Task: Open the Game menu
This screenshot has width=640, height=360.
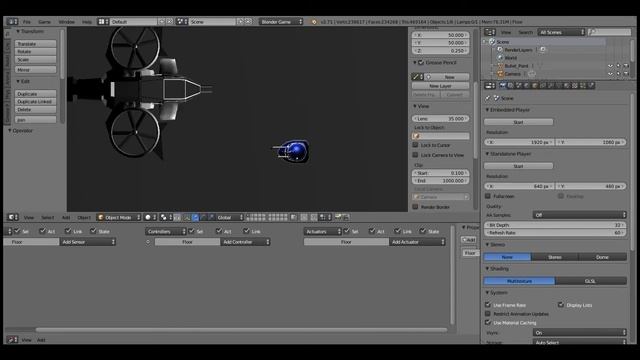Action: click(x=44, y=22)
